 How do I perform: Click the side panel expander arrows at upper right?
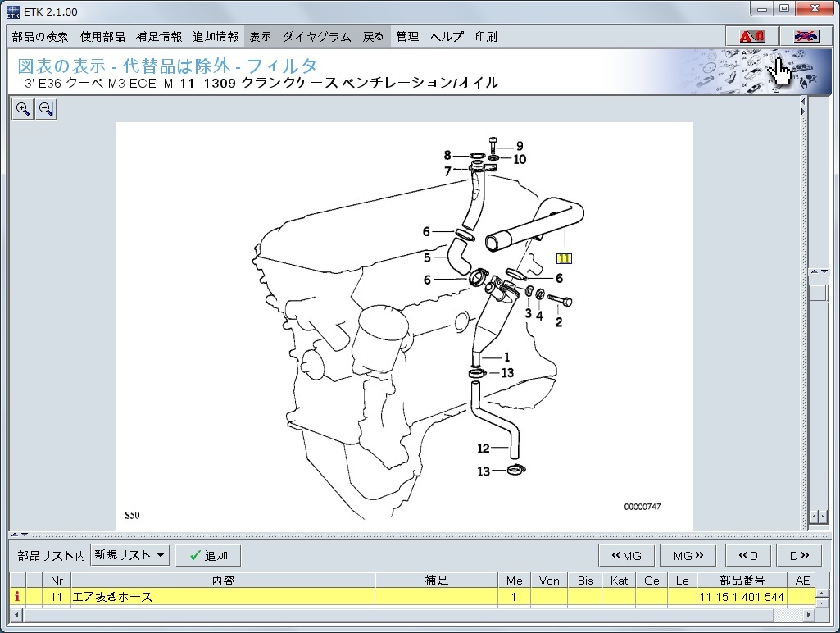[802, 106]
